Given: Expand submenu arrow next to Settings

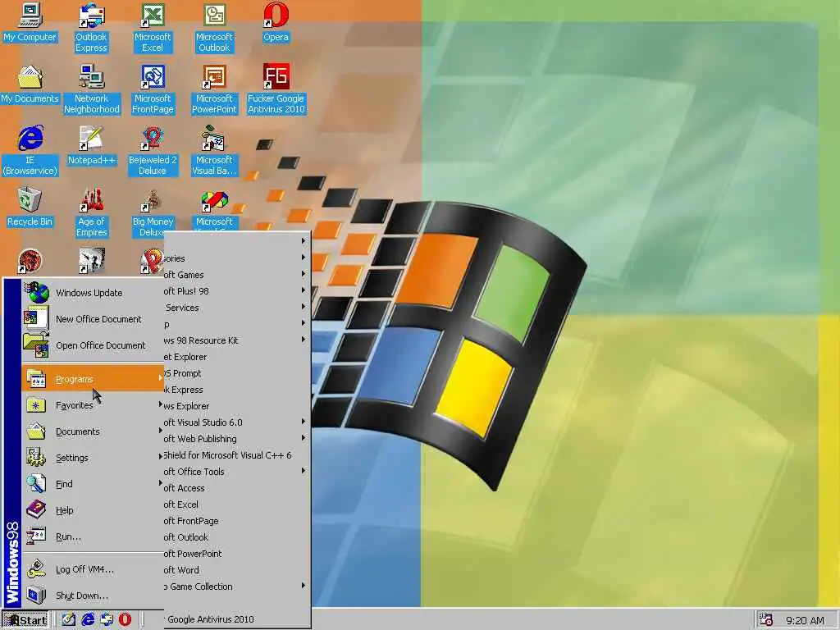Looking at the screenshot, I should pyautogui.click(x=160, y=456).
